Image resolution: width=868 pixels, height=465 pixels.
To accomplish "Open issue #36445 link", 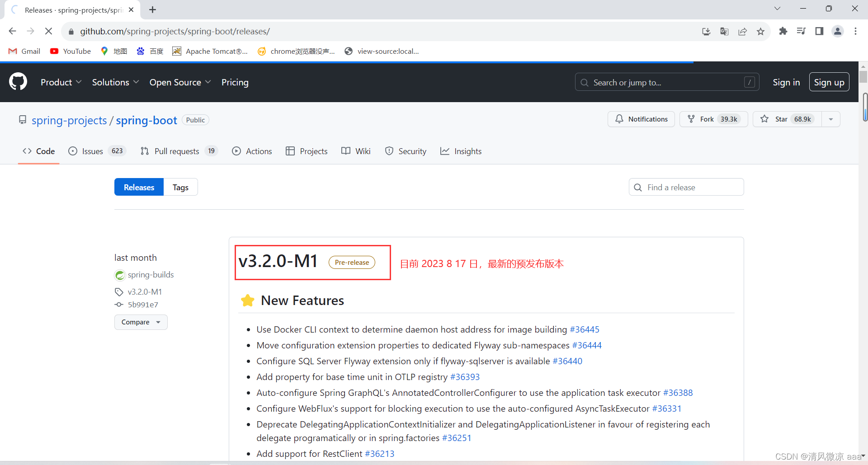I will click(585, 329).
